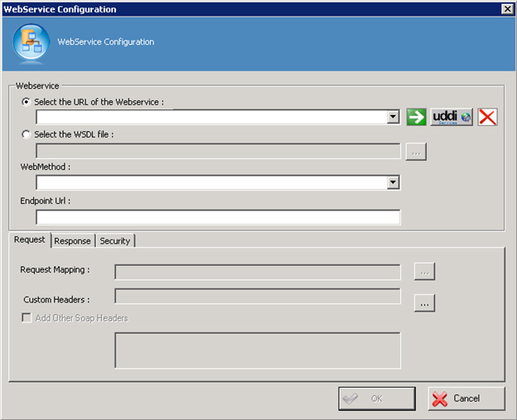Switch to the Response tab
The height and width of the screenshot is (420, 517).
click(x=73, y=241)
